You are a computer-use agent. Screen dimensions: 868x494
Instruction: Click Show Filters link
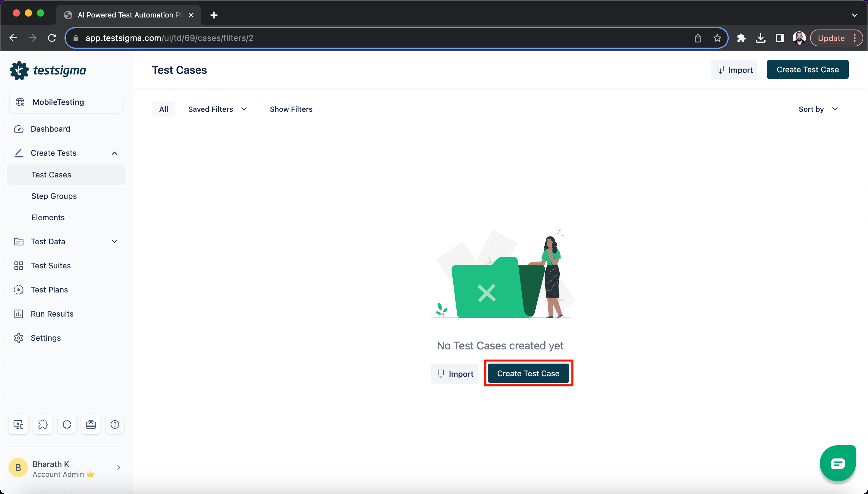coord(291,109)
